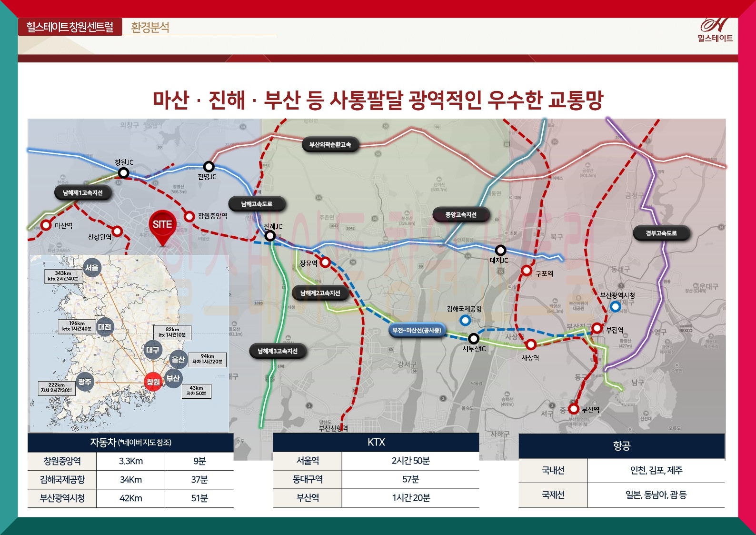Select the 남해제1고속지선 road label

(x=83, y=193)
